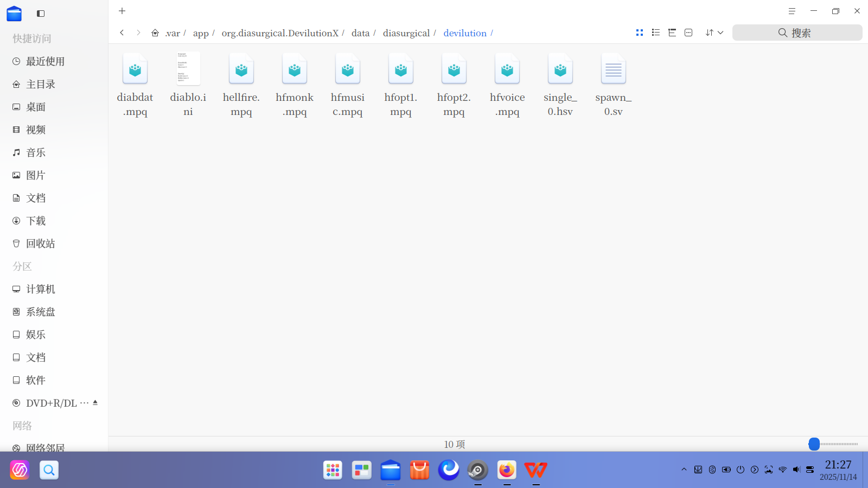Select the hfopt2.mpq file icon
This screenshot has height=488, width=868.
454,68
